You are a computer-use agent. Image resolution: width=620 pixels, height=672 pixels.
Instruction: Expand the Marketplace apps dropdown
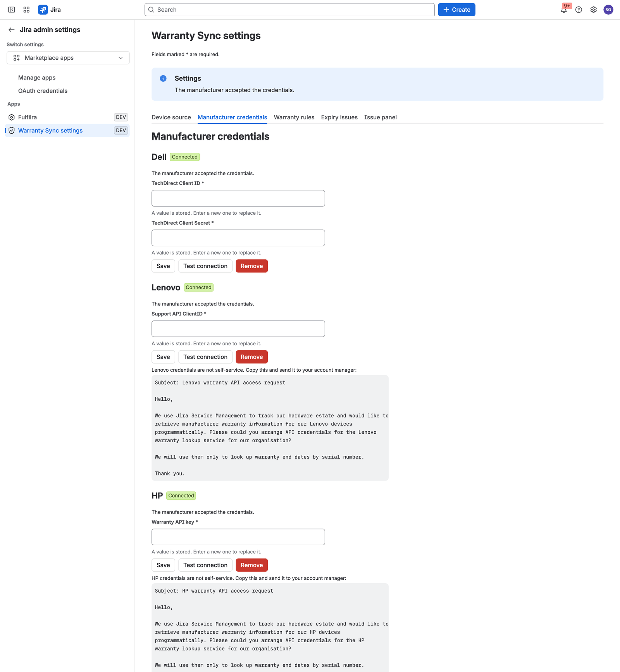68,58
